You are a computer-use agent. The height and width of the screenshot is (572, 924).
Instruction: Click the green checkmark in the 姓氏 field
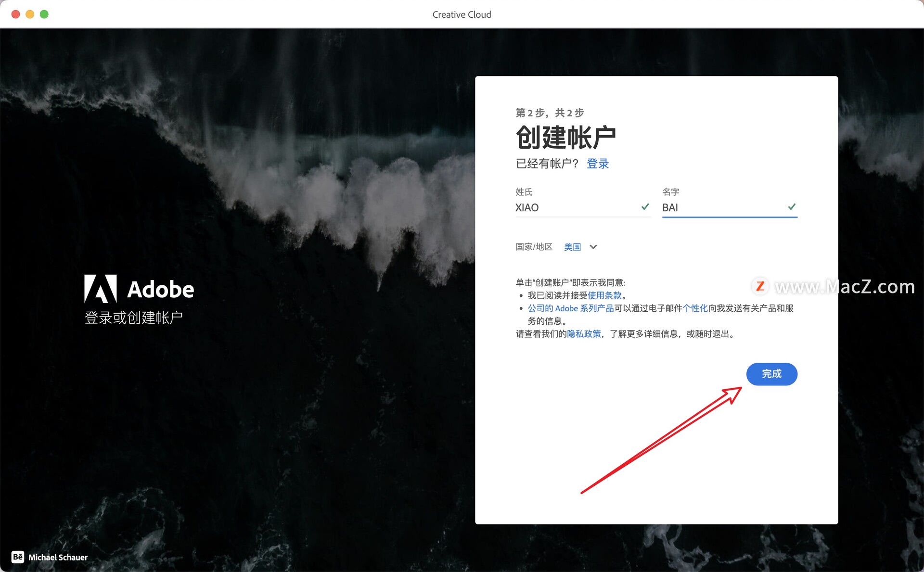pyautogui.click(x=645, y=207)
